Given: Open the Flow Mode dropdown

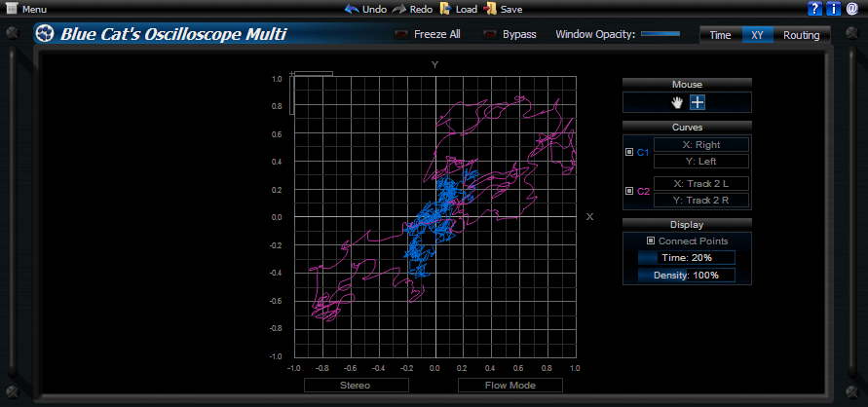Looking at the screenshot, I should point(510,385).
